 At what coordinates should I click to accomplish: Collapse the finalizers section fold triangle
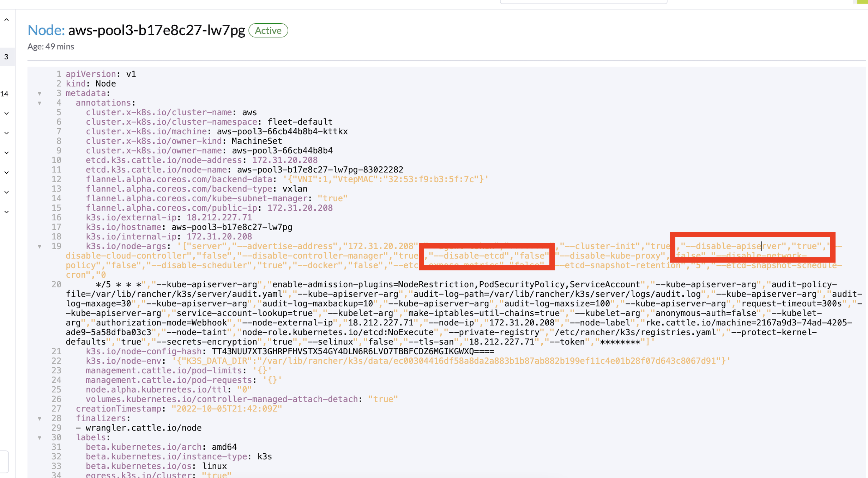coord(40,418)
